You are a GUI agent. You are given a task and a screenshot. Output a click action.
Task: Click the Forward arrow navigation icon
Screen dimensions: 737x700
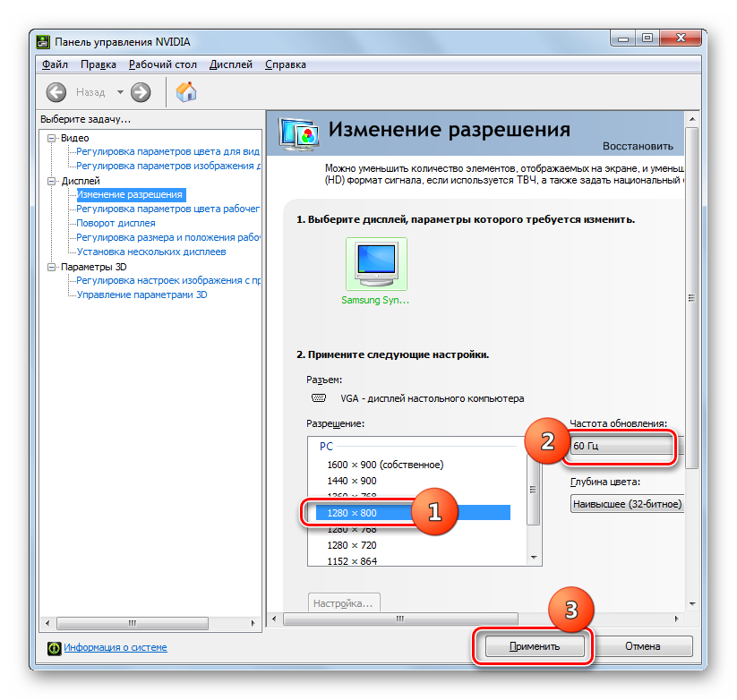click(140, 92)
